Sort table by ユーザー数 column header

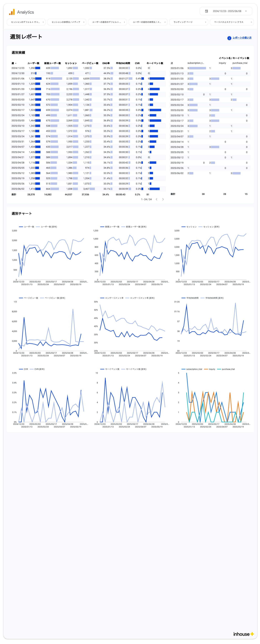(x=33, y=63)
